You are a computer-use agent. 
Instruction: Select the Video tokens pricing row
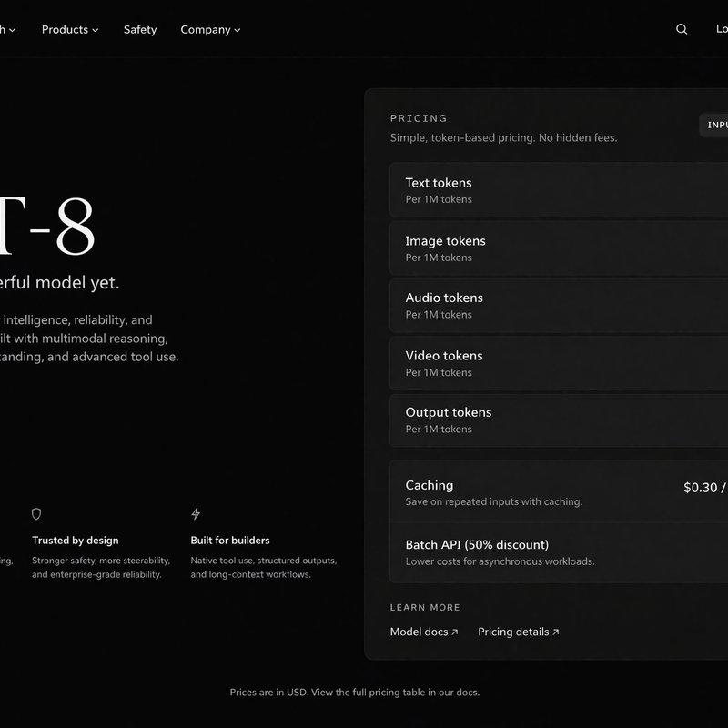[x=559, y=363]
